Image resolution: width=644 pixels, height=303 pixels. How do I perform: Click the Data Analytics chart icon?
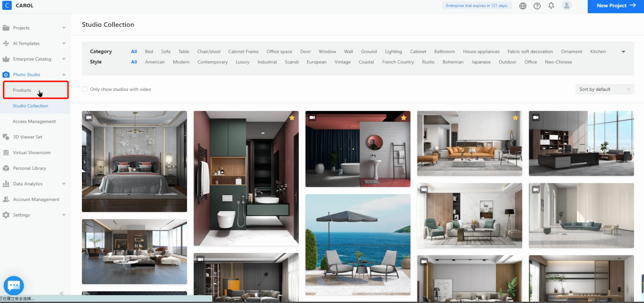(6, 184)
